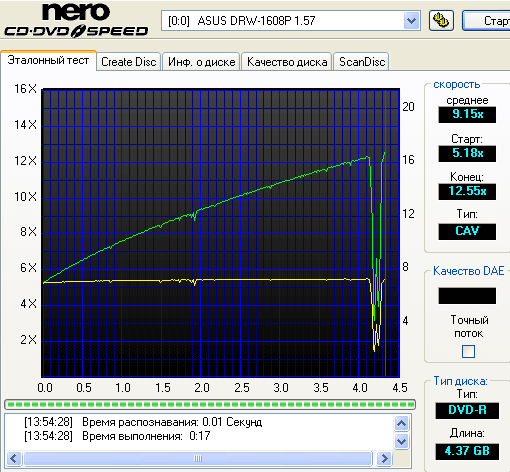The height and width of the screenshot is (472, 510).
Task: Click the Время выполнения log entry
Action: coord(117,436)
